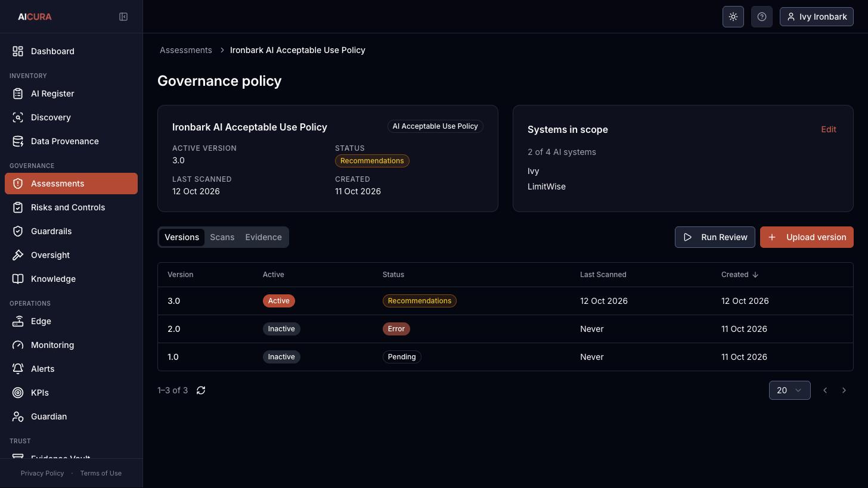Click the Active badge for version 3.0
The height and width of the screenshot is (488, 868).
pyautogui.click(x=279, y=301)
